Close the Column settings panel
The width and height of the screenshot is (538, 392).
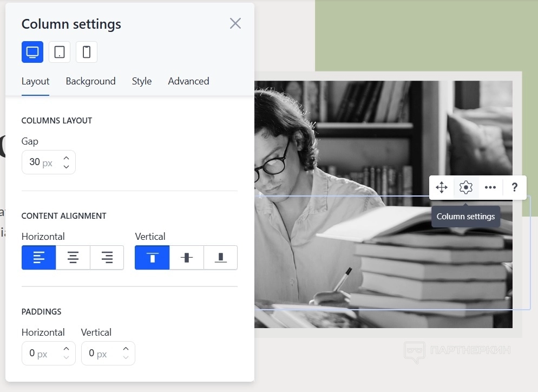[235, 23]
